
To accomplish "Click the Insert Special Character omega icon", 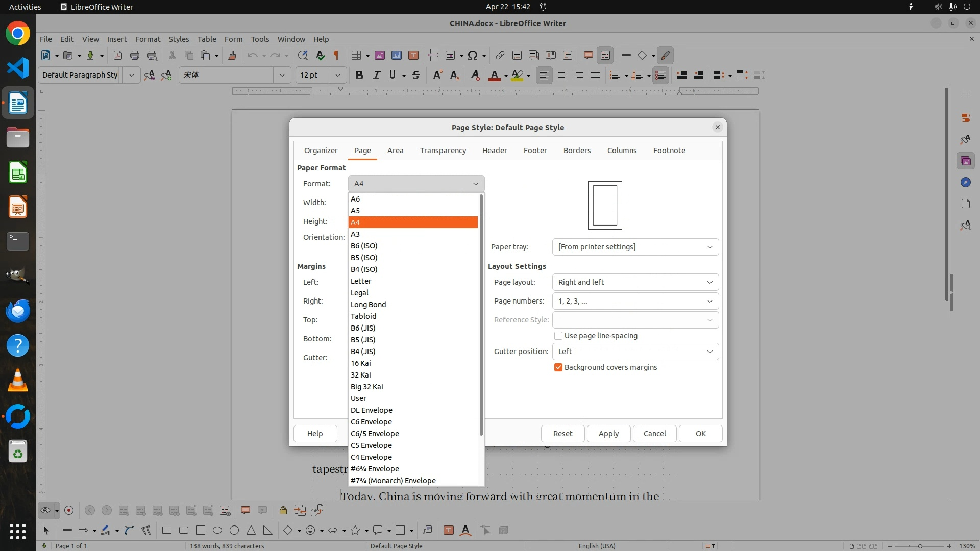I will pos(473,55).
